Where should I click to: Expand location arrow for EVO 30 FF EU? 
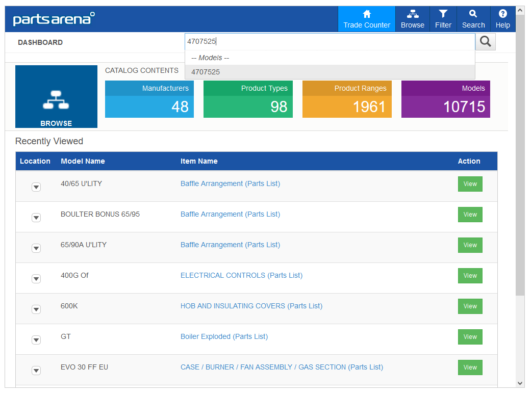(36, 370)
